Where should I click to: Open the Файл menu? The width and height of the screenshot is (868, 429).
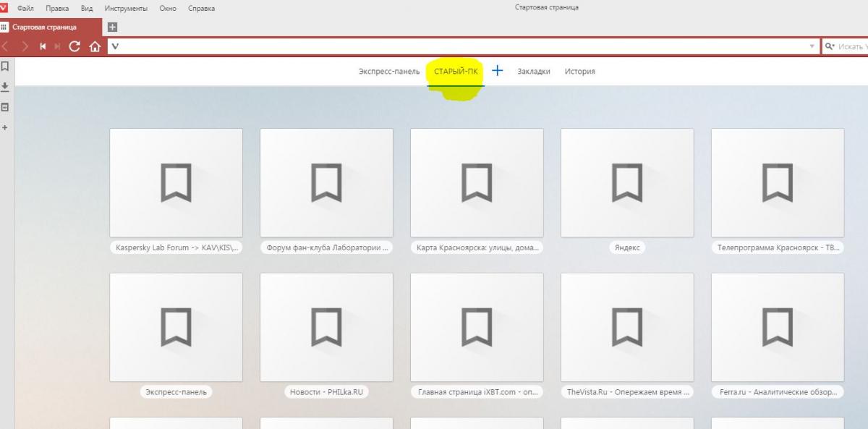pos(25,9)
